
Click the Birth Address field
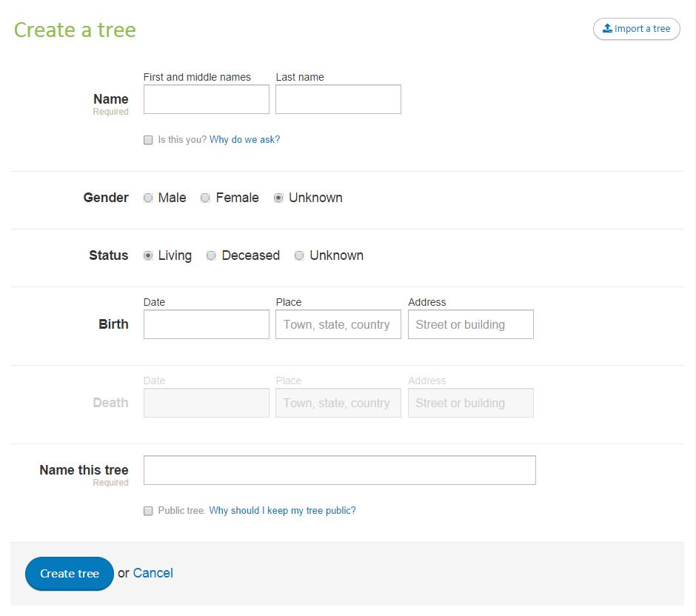(x=471, y=324)
